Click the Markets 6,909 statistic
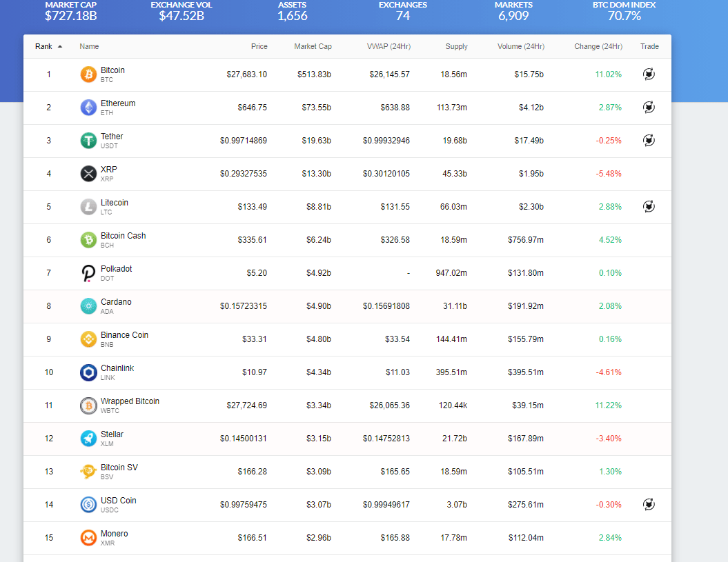Viewport: 728px width, 562px height. click(x=513, y=12)
